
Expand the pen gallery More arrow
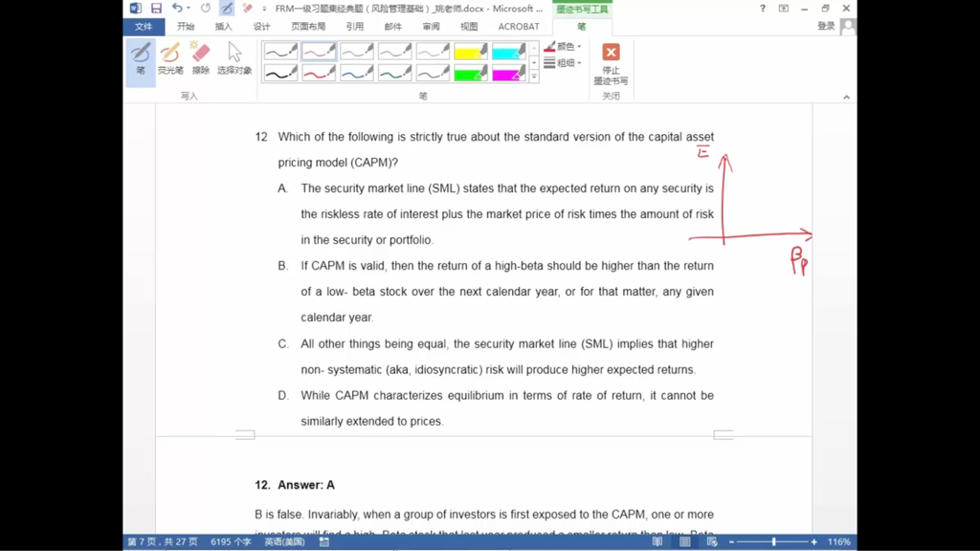pyautogui.click(x=534, y=77)
